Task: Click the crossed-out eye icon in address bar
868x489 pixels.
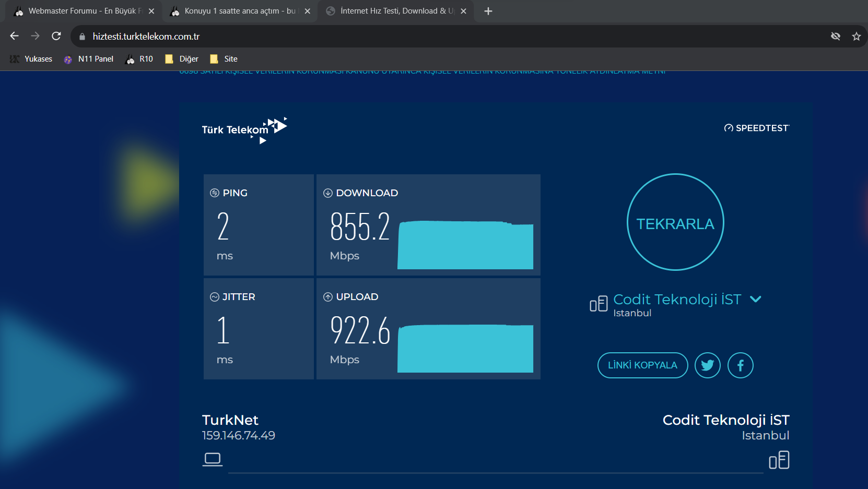Action: point(836,36)
